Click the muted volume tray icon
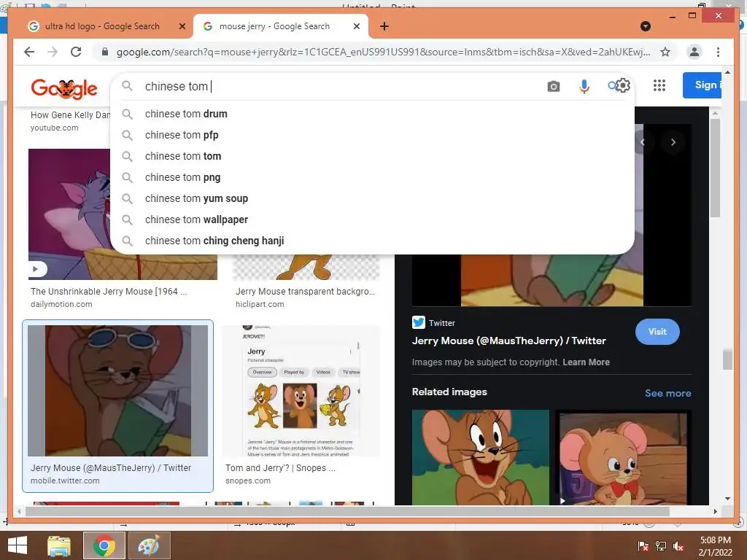The image size is (747, 560). tap(678, 546)
